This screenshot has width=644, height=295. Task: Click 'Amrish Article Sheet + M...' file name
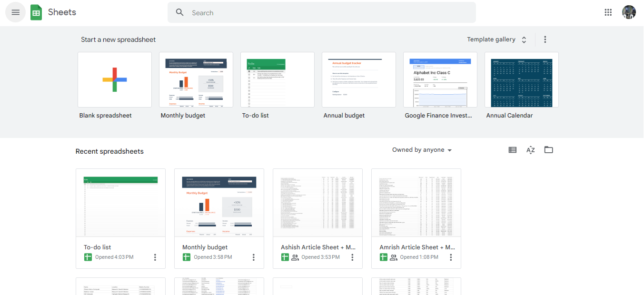coord(417,247)
